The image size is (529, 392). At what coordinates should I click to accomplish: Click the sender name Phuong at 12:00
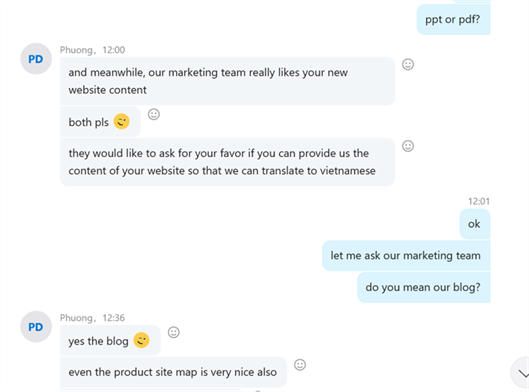coord(76,50)
